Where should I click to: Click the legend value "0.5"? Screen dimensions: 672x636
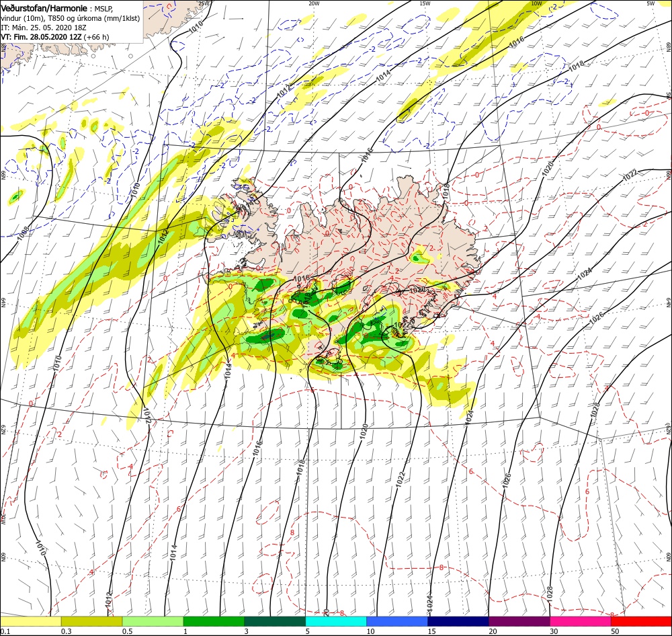point(127,632)
